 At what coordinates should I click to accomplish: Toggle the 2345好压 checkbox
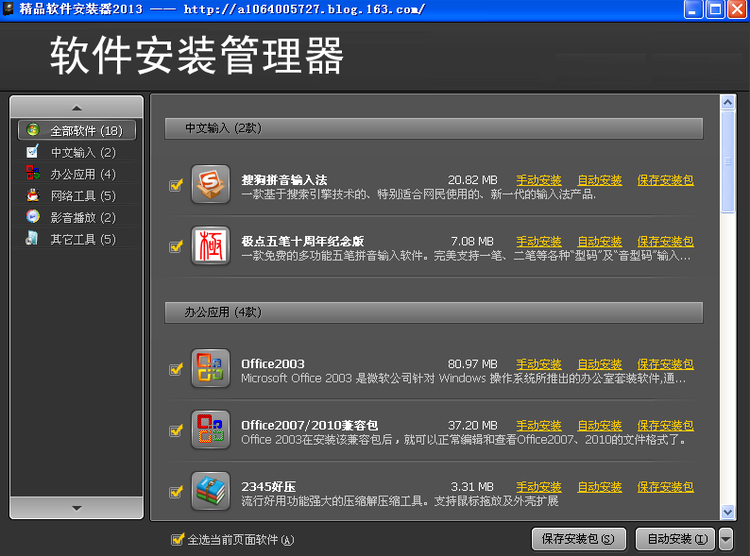click(176, 491)
